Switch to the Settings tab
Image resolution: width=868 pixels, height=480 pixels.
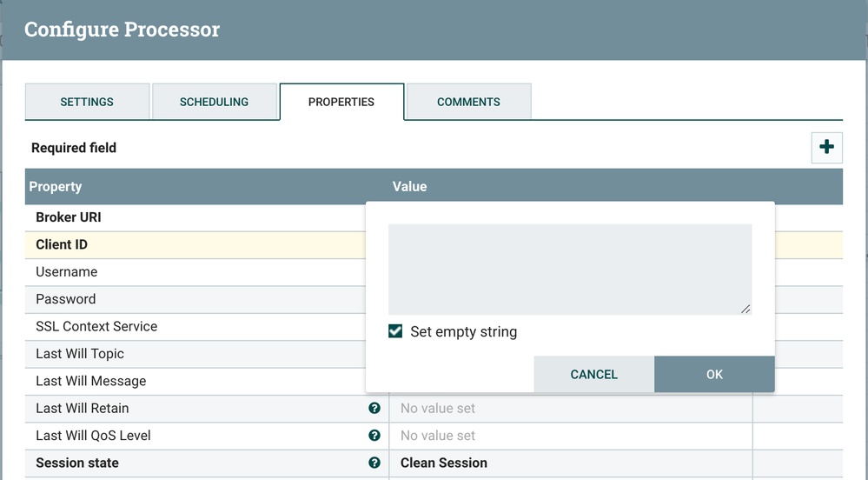[x=87, y=102]
